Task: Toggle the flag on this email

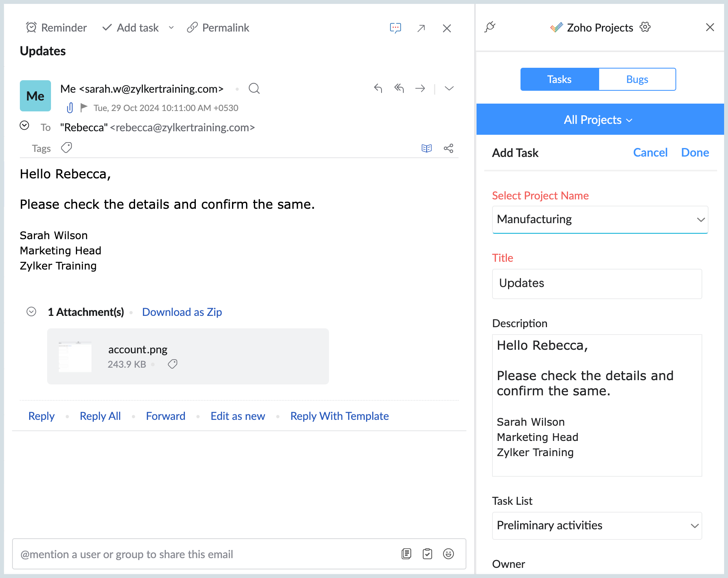Action: pyautogui.click(x=84, y=107)
